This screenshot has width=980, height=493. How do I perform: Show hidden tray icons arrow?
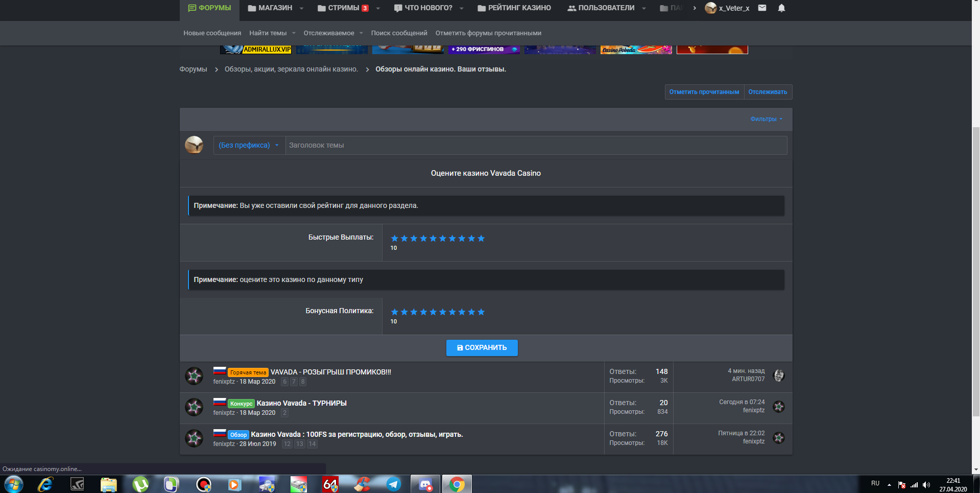click(x=889, y=485)
